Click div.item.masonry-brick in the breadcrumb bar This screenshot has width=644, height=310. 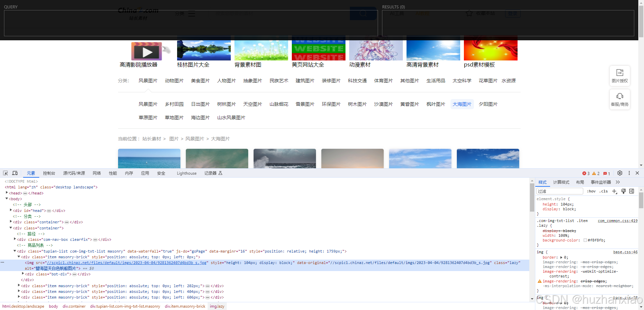coord(185,306)
